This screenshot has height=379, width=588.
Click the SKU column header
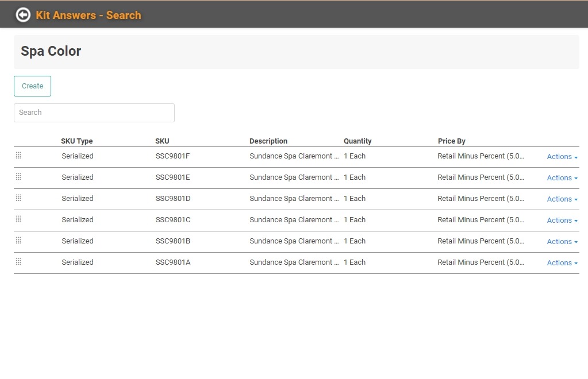pyautogui.click(x=162, y=141)
